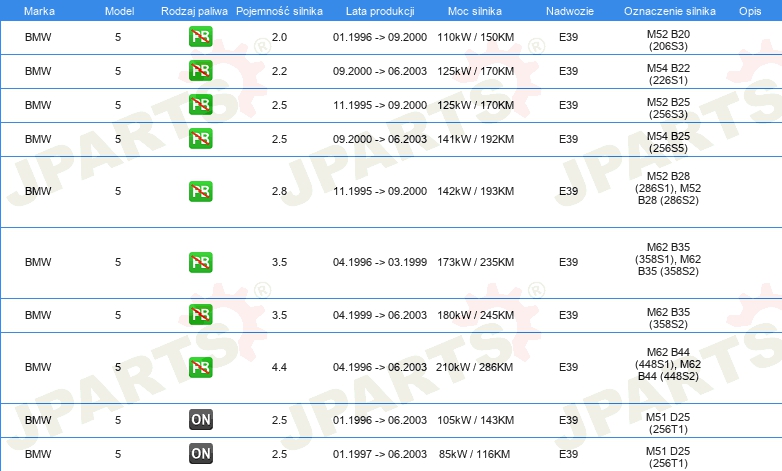The height and width of the screenshot is (471, 782).
Task: Select the 2.8 engine capacity cell
Action: pyautogui.click(x=279, y=191)
